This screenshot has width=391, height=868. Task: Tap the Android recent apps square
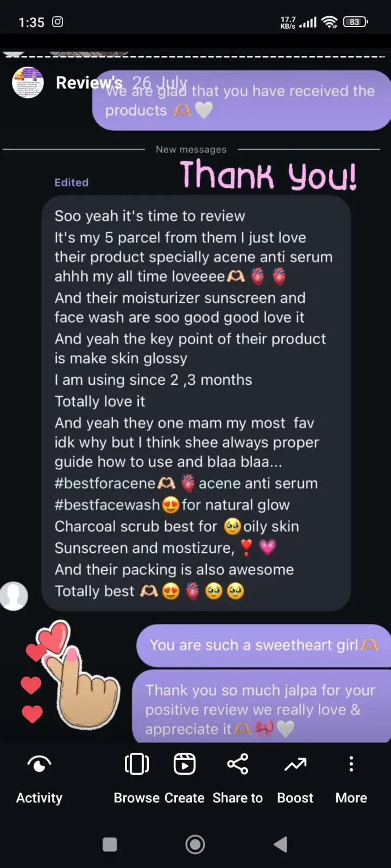(x=110, y=844)
